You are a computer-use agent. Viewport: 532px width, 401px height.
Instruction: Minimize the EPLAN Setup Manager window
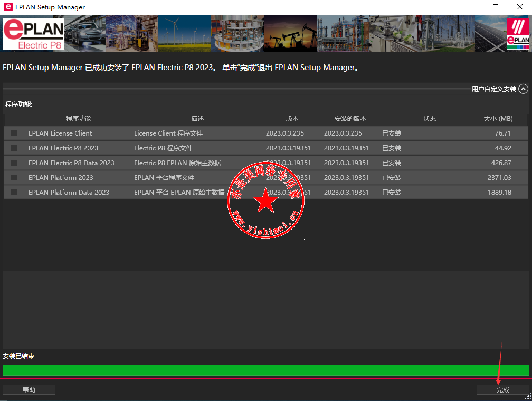[x=472, y=7]
